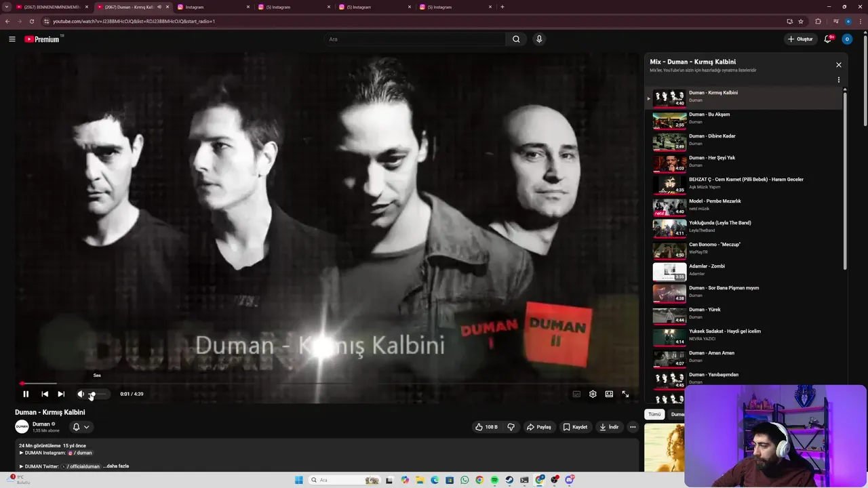Mute audio with the speaker icon

tap(81, 394)
